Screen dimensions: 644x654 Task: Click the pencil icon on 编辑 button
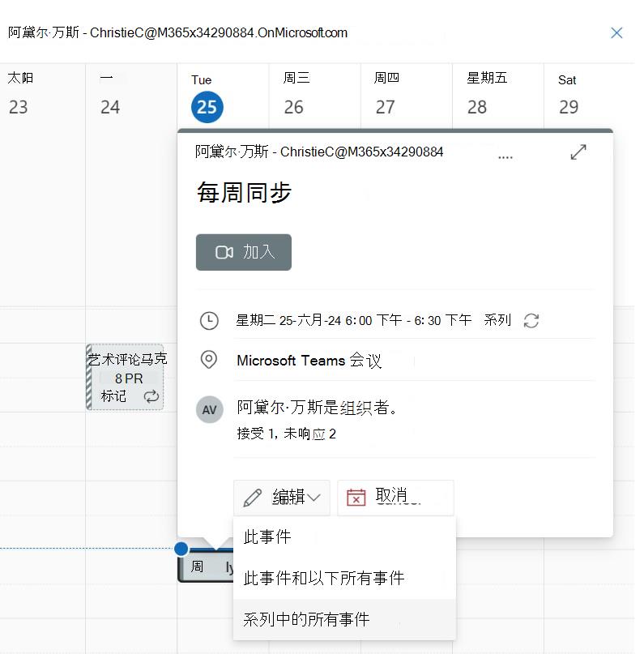pos(252,498)
